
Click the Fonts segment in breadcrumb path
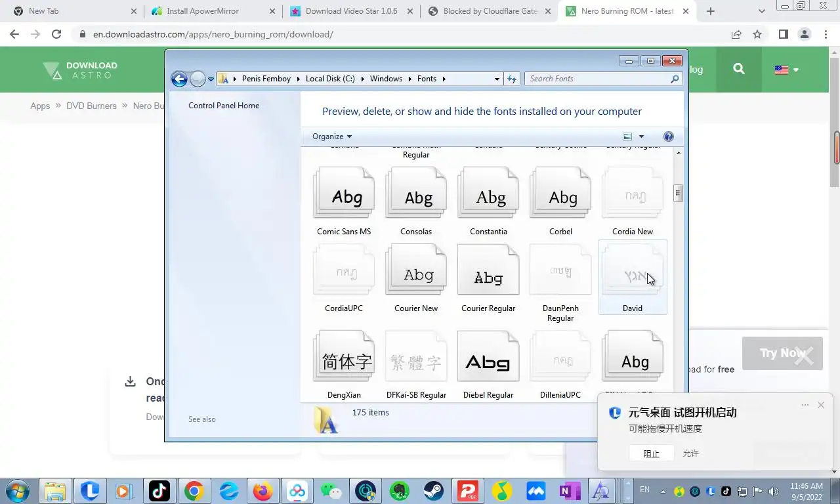pos(427,79)
